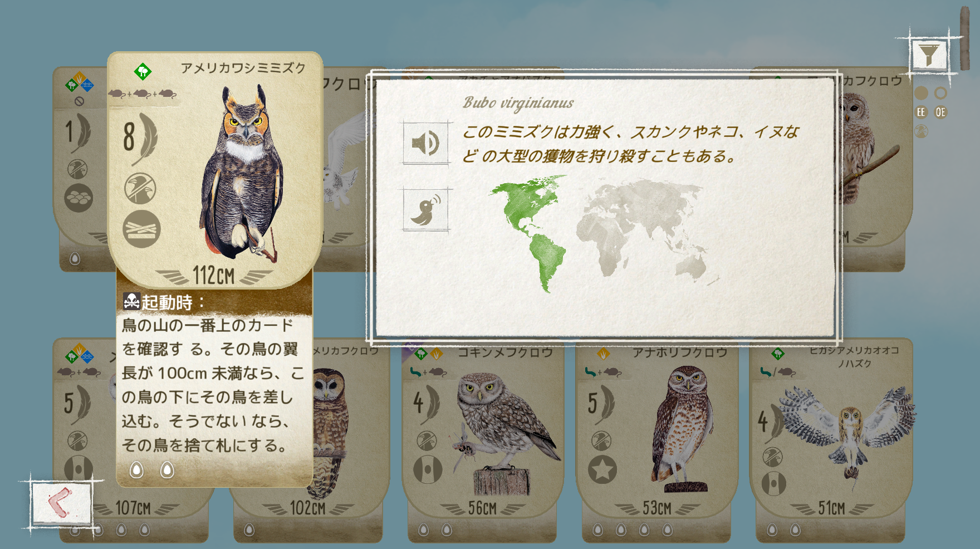Click the predator skull icon beside 起動時

click(x=131, y=301)
